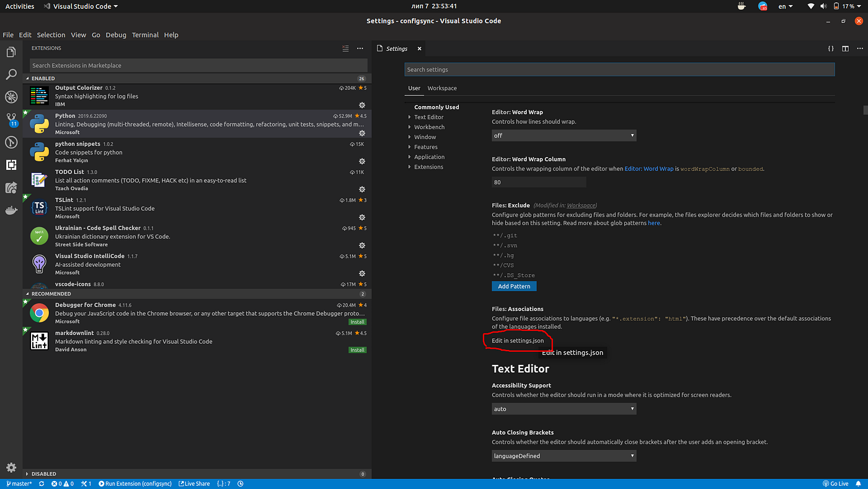Collapse the ENABLED extensions section
The image size is (868, 489).
[197, 78]
